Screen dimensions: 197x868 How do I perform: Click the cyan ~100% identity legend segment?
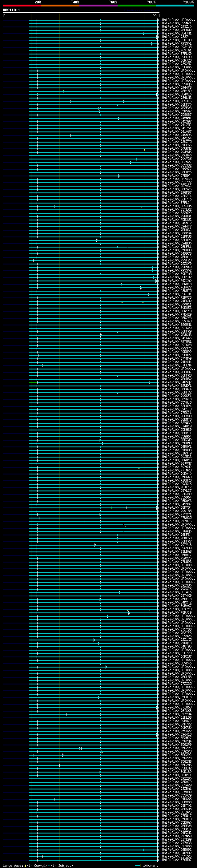tap(175, 6)
